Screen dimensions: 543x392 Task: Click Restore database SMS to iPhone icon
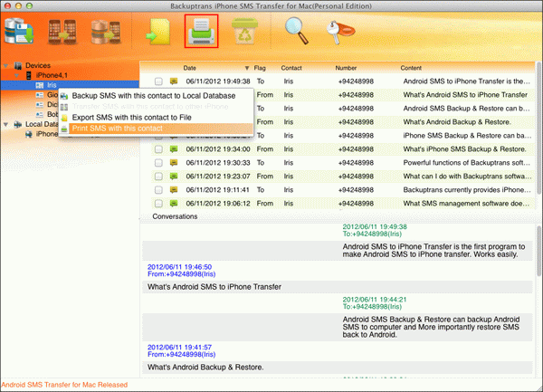coord(106,32)
